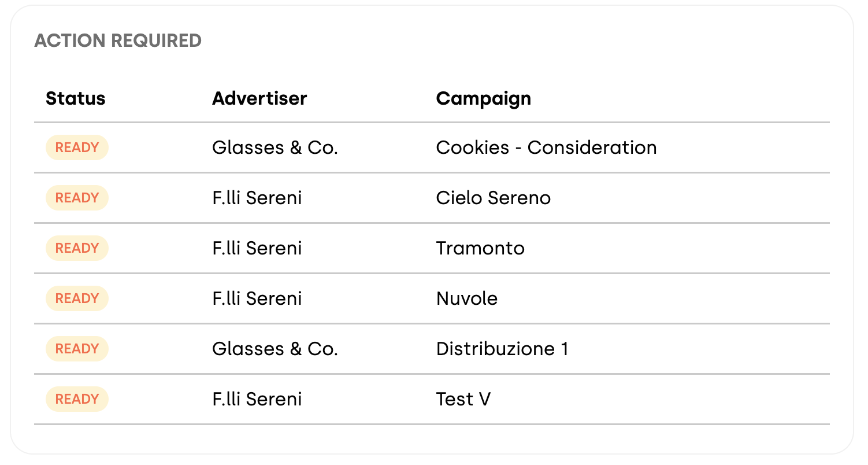Screen dimensions: 868x465
Task: Click the READY badge for Test V
Action: (x=77, y=399)
